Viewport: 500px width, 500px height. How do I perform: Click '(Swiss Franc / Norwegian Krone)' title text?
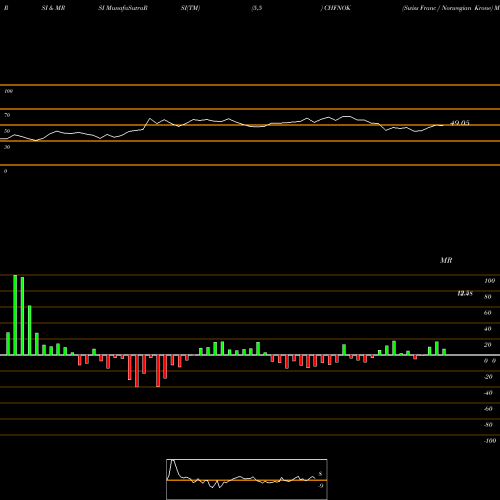[447, 8]
